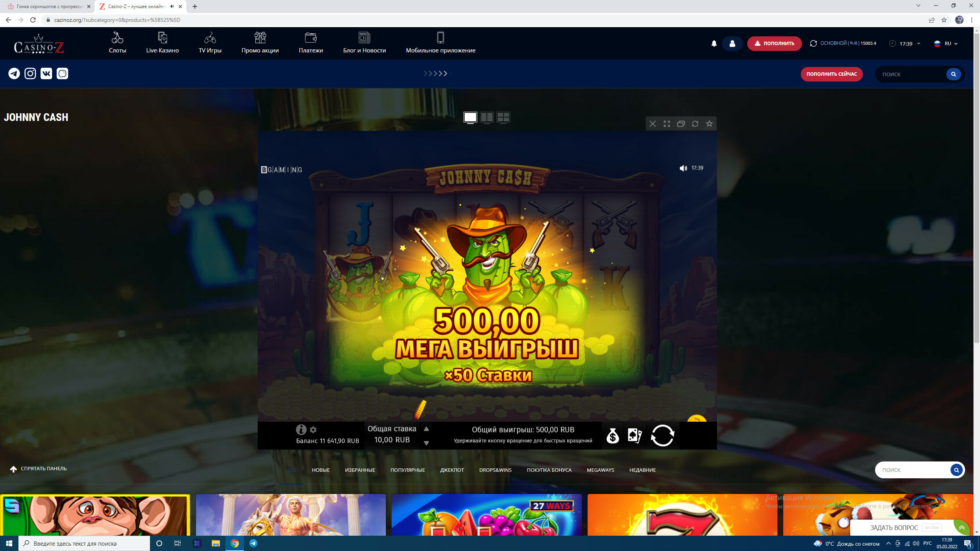
Task: Click the ПОПОЛНИТЬ СЕЙЧАС button
Action: pos(831,74)
